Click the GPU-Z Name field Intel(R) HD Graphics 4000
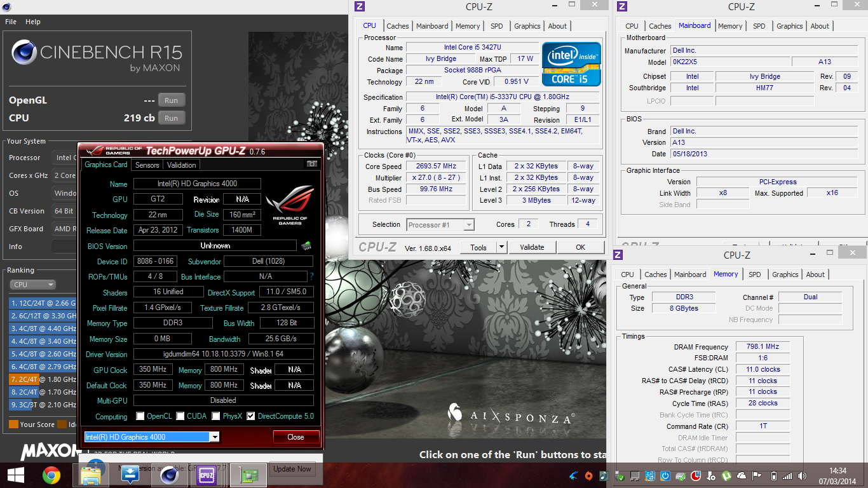Viewport: 868px width, 488px height. pyautogui.click(x=197, y=184)
